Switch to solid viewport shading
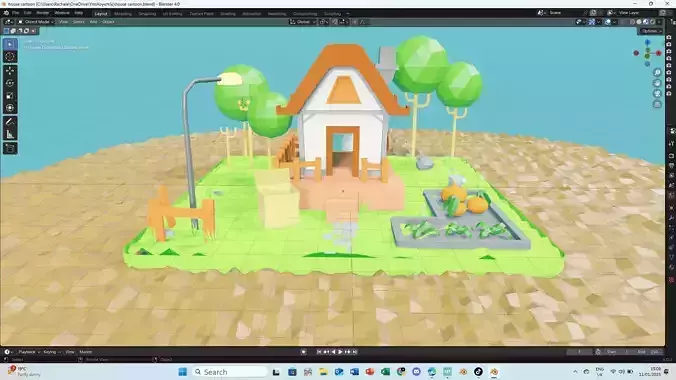 639,22
